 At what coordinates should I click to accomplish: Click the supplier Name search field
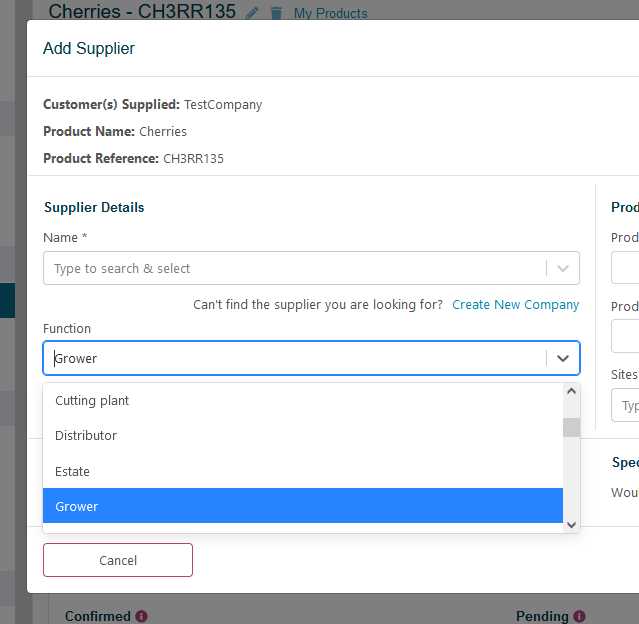tap(295, 268)
